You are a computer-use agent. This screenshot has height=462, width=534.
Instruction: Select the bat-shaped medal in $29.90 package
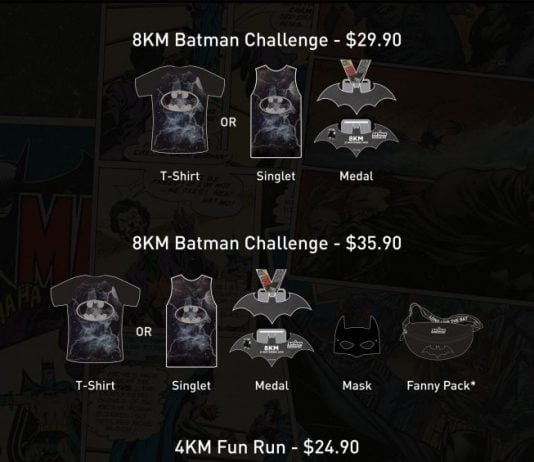[356, 108]
